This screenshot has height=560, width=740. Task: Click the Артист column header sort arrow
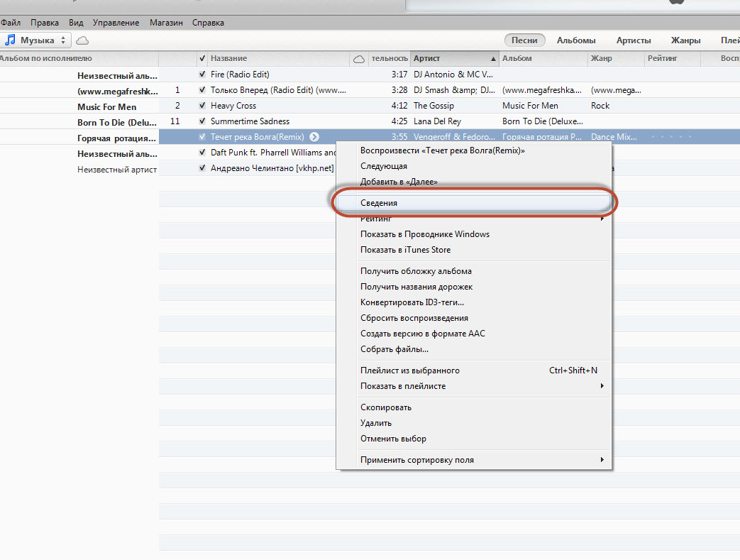click(x=493, y=59)
